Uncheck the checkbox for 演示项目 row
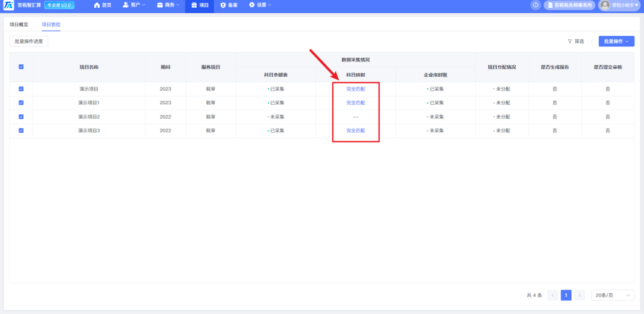Image resolution: width=644 pixels, height=314 pixels. point(21,89)
